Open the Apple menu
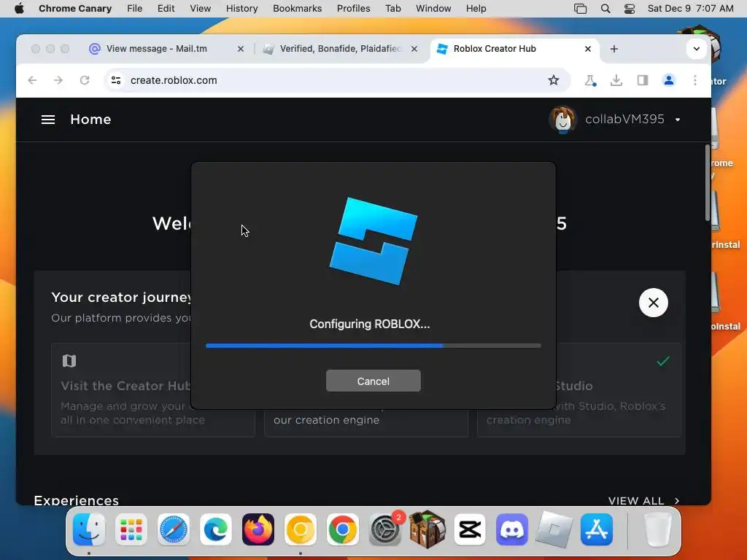 20,9
